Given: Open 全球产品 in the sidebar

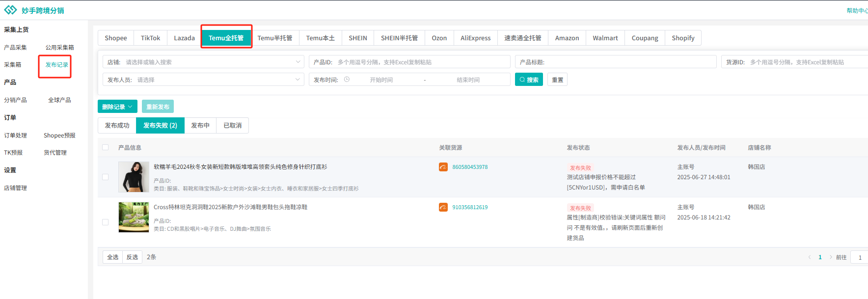Looking at the screenshot, I should tap(59, 100).
